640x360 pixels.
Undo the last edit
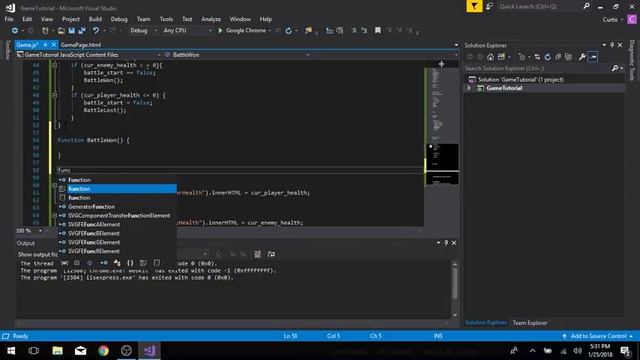coord(96,31)
